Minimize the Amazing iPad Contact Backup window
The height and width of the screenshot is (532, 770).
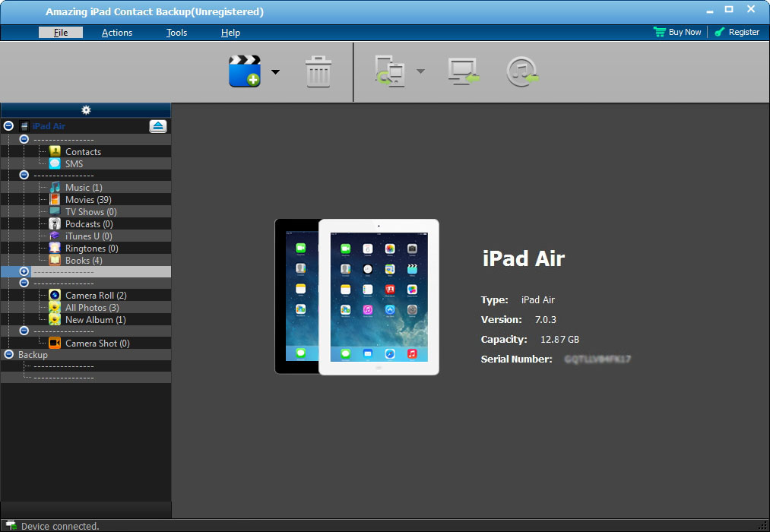click(x=710, y=11)
